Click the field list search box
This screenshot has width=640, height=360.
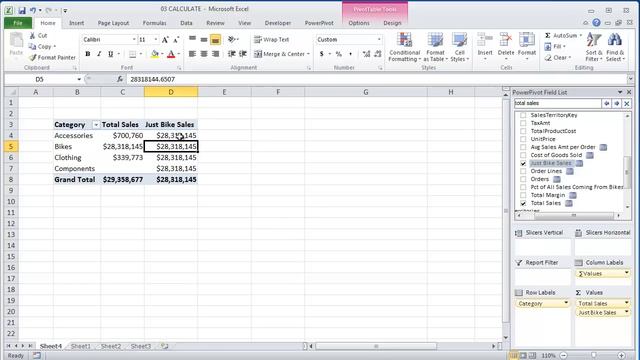pos(557,103)
